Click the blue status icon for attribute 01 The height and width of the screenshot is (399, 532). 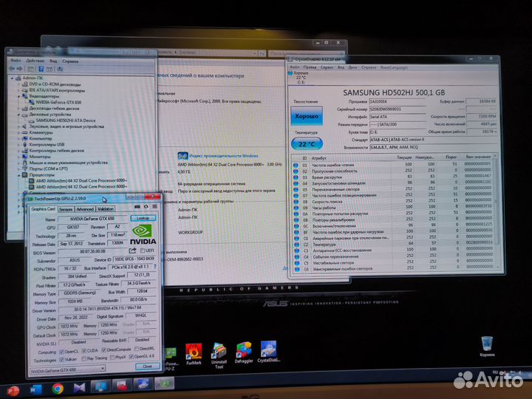(296, 166)
